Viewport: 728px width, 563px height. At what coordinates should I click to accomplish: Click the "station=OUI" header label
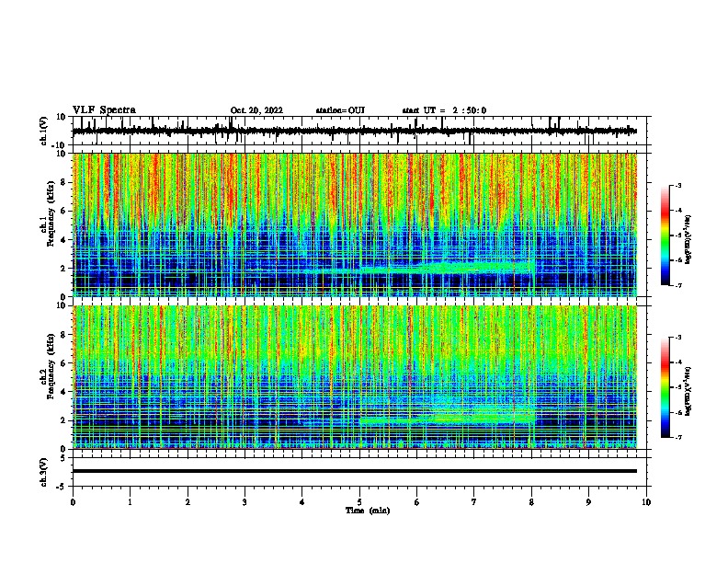[340, 110]
